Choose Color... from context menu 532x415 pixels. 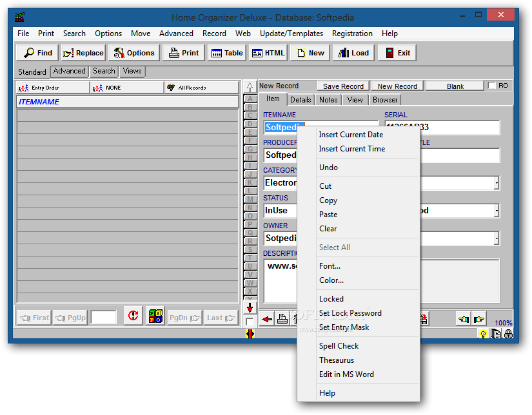tap(331, 280)
